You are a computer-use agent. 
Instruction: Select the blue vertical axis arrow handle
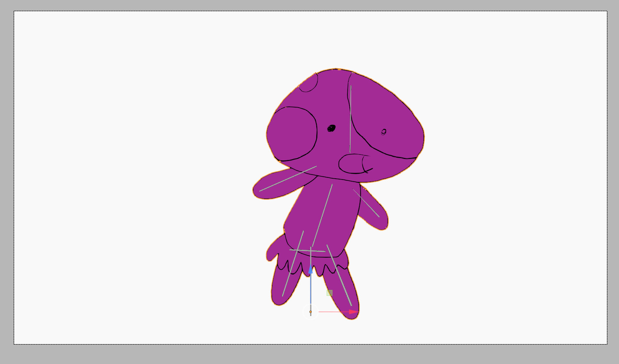(x=311, y=270)
